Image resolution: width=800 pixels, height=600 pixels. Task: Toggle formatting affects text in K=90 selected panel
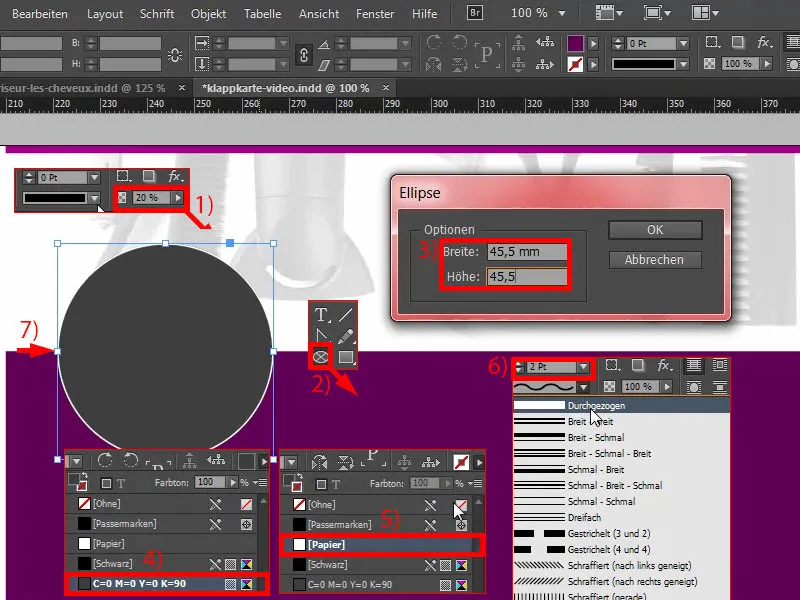[121, 483]
